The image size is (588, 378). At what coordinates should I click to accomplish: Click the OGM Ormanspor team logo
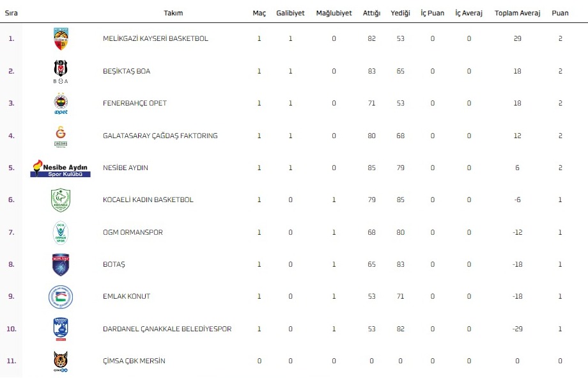61,232
